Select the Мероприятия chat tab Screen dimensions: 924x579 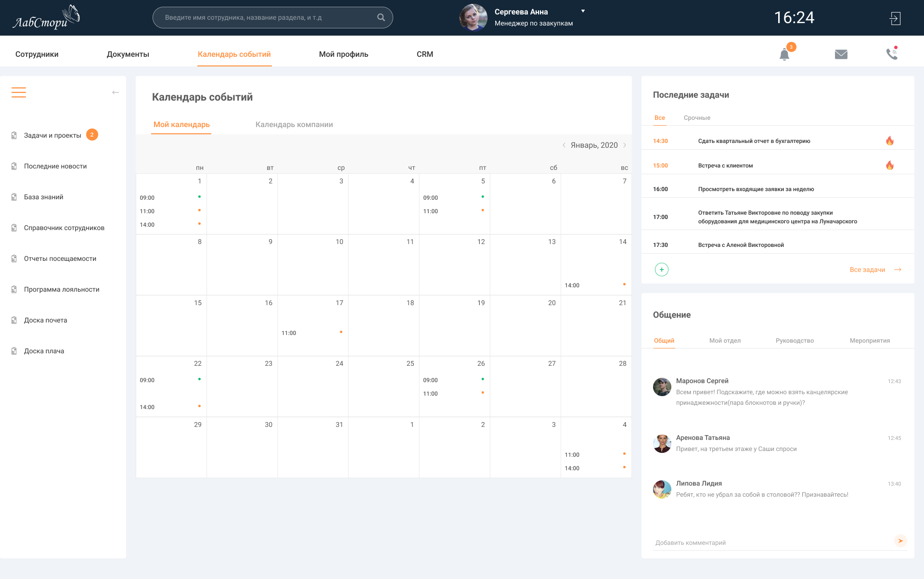point(870,341)
